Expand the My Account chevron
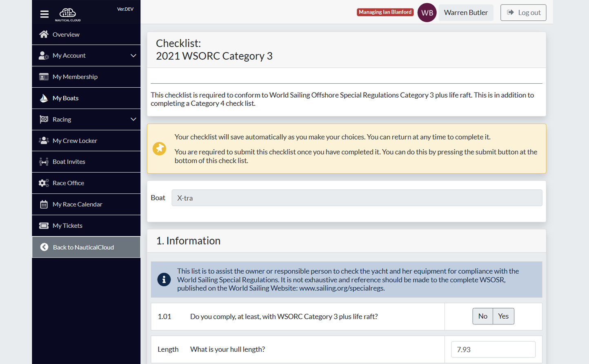 click(133, 55)
